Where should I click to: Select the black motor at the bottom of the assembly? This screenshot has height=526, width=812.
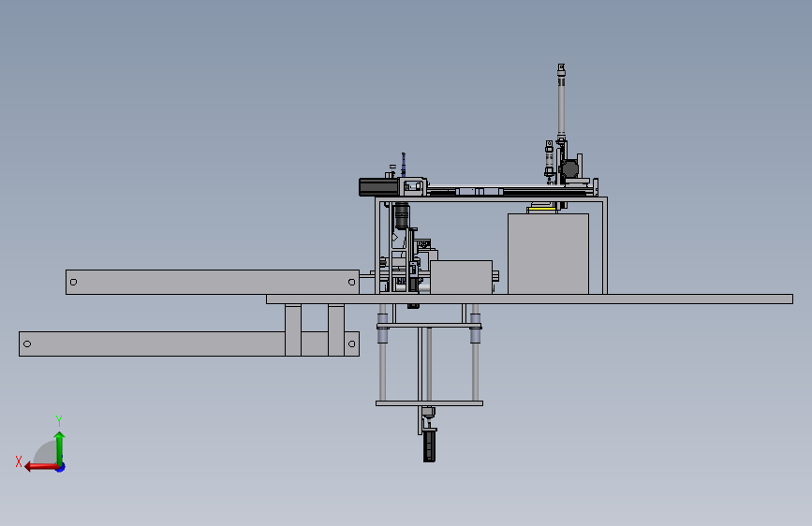pyautogui.click(x=429, y=445)
